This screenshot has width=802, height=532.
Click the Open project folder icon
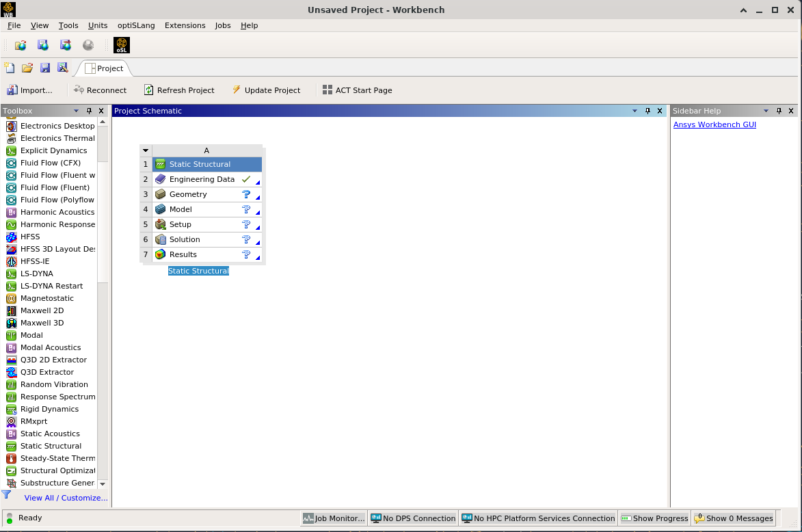(x=27, y=68)
